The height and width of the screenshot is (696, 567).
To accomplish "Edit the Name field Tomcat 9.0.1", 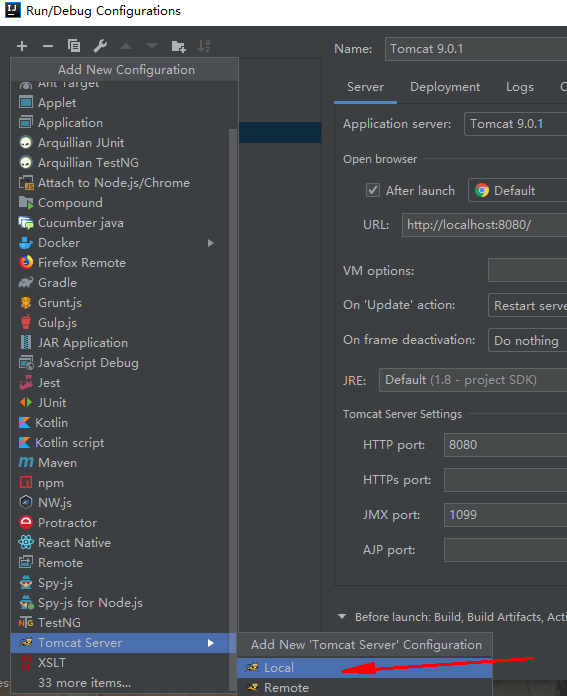I will pos(476,49).
